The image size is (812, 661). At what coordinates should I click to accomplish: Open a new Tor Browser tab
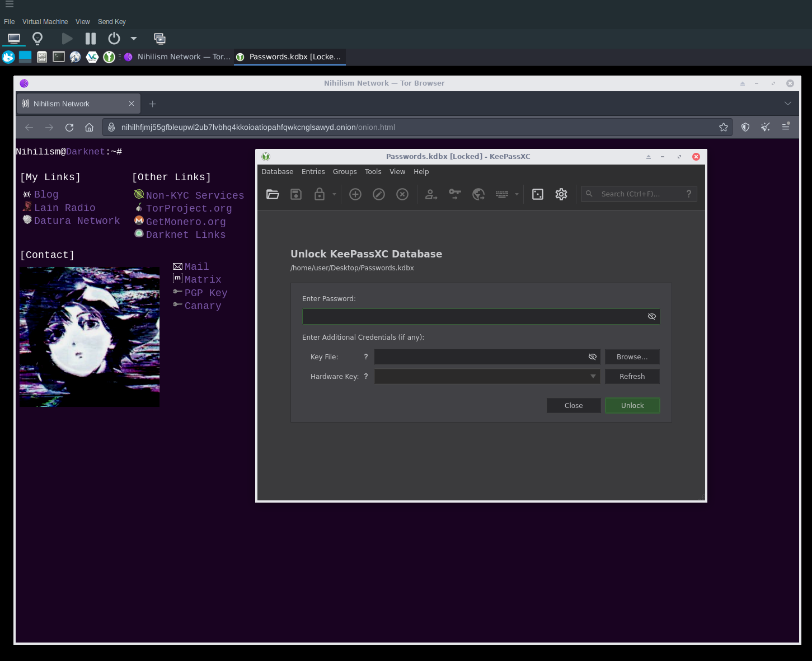(x=152, y=104)
